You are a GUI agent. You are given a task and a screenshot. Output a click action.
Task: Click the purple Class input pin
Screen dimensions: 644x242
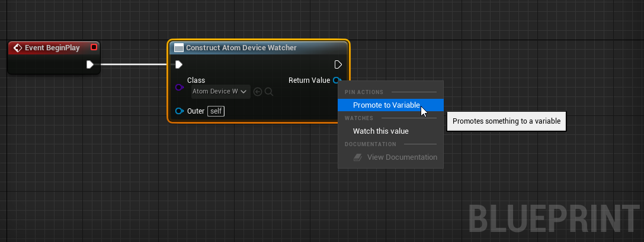[179, 87]
